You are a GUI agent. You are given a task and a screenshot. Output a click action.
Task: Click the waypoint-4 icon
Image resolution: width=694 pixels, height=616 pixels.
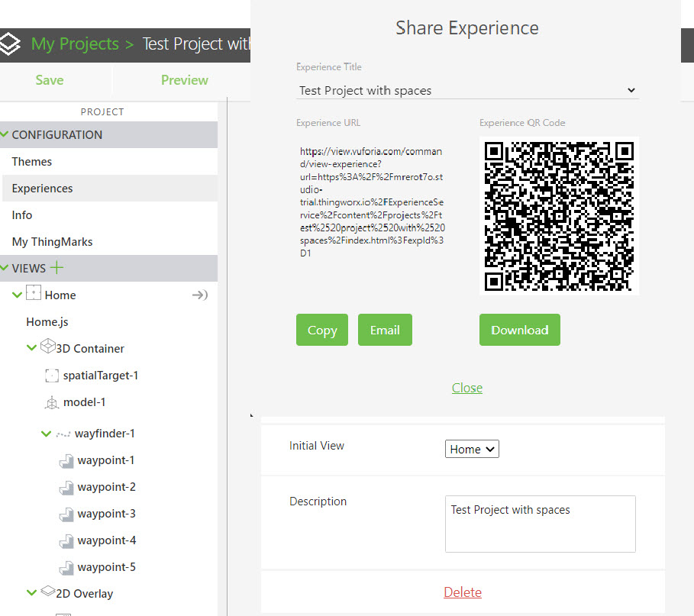click(x=66, y=540)
